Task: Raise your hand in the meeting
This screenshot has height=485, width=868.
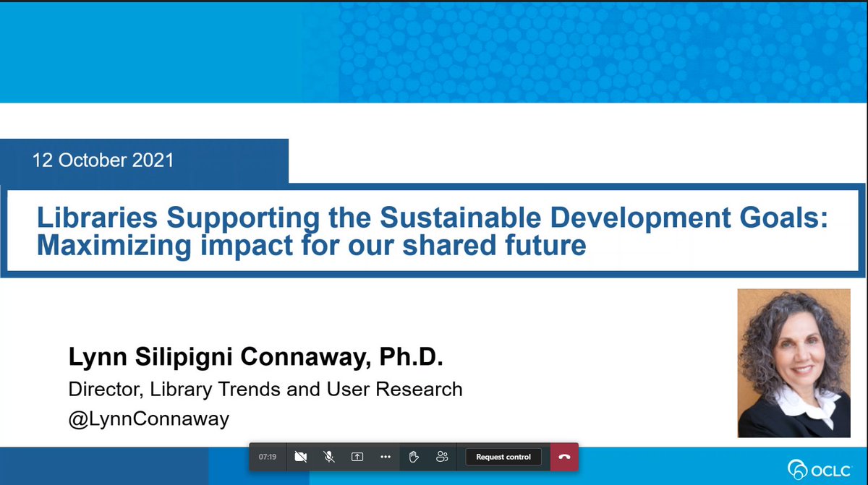Action: tap(414, 457)
